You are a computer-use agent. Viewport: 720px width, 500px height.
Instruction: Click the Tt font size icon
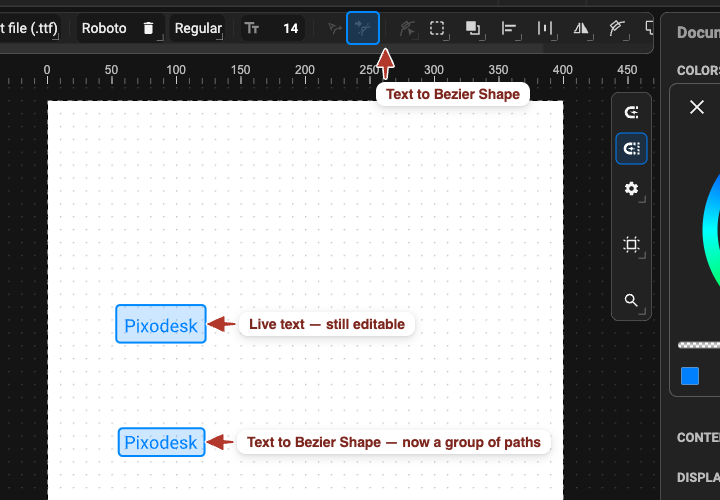click(252, 28)
